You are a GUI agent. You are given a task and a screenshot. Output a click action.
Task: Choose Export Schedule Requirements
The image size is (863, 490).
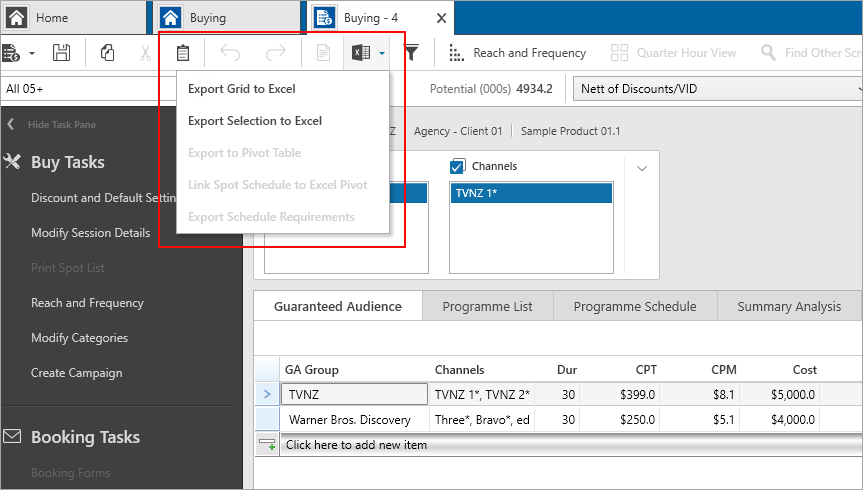(271, 216)
